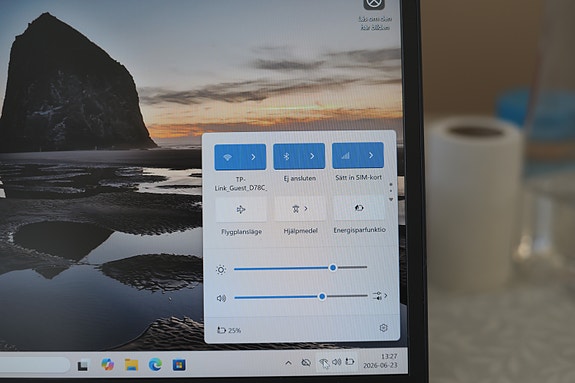Viewport: 575px width, 383px height.
Task: Select audio output device icon
Action: 380,296
